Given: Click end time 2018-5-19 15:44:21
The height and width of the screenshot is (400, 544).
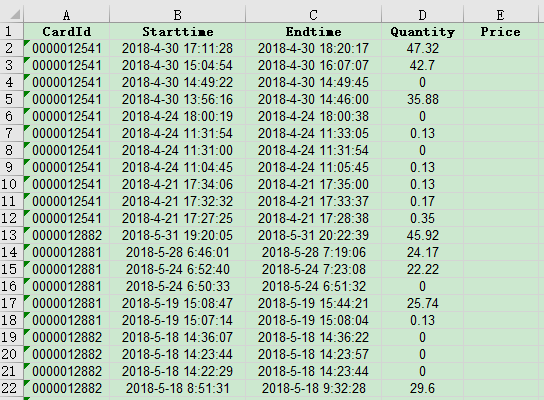Looking at the screenshot, I should 313,303.
